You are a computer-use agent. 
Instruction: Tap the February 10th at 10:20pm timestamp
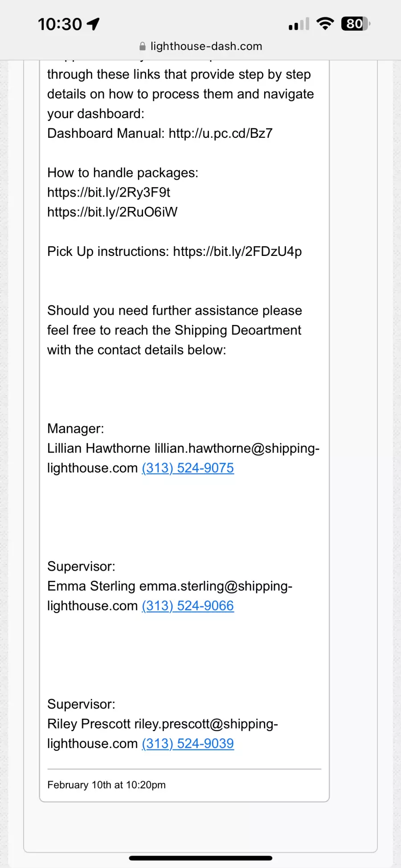(106, 785)
